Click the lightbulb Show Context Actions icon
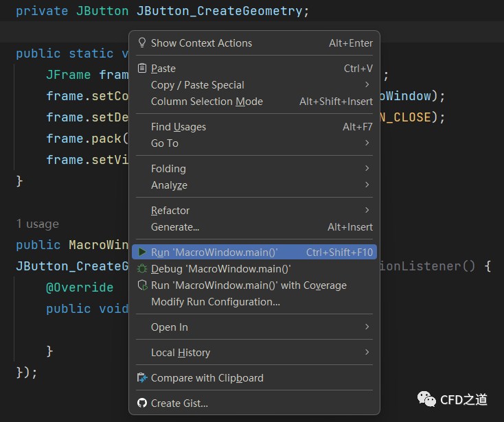The image size is (504, 422). 142,43
